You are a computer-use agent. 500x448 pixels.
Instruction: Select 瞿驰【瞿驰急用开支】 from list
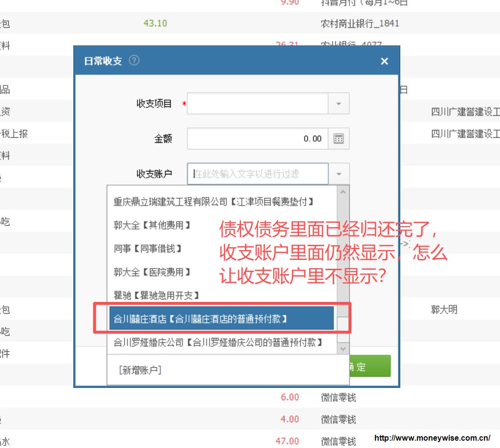click(x=156, y=296)
